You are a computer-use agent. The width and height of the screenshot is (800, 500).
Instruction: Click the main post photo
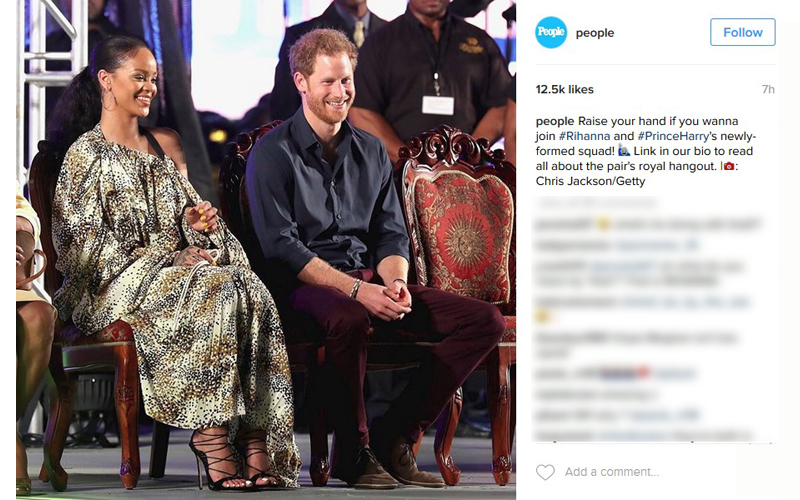[266, 250]
